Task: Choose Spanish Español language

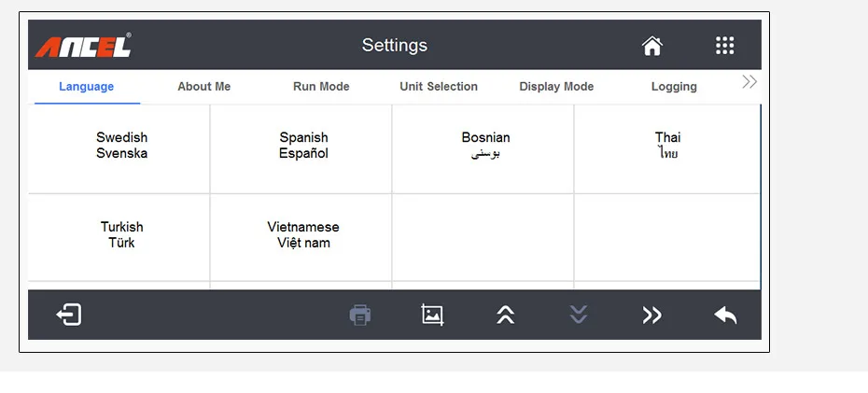Action: pos(303,146)
